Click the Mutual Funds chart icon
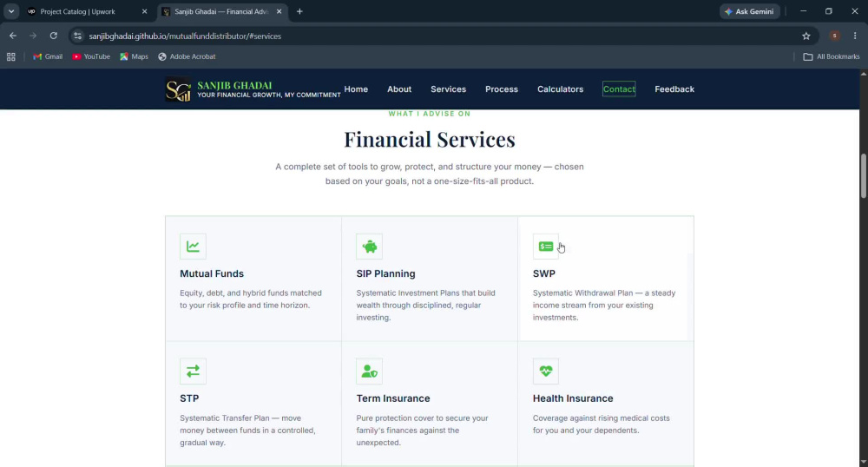 coord(193,247)
